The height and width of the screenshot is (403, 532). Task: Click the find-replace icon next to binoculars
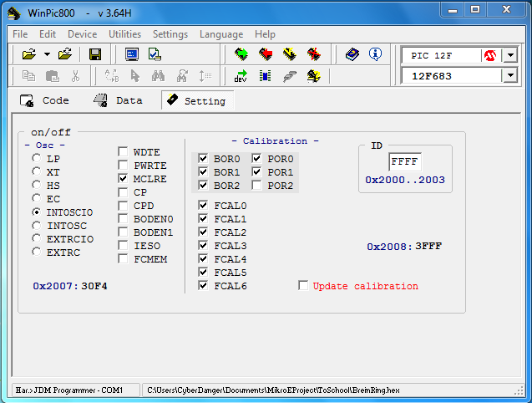(x=183, y=76)
